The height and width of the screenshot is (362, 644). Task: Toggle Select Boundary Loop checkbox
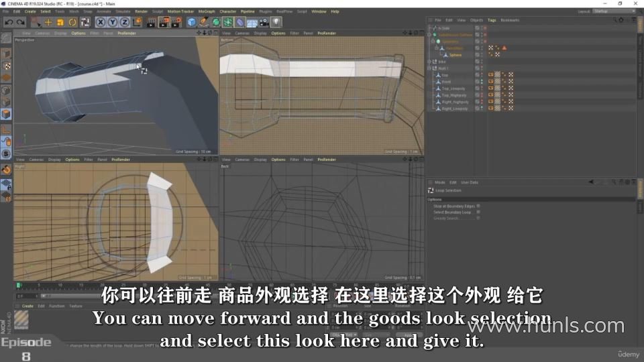pyautogui.click(x=478, y=212)
